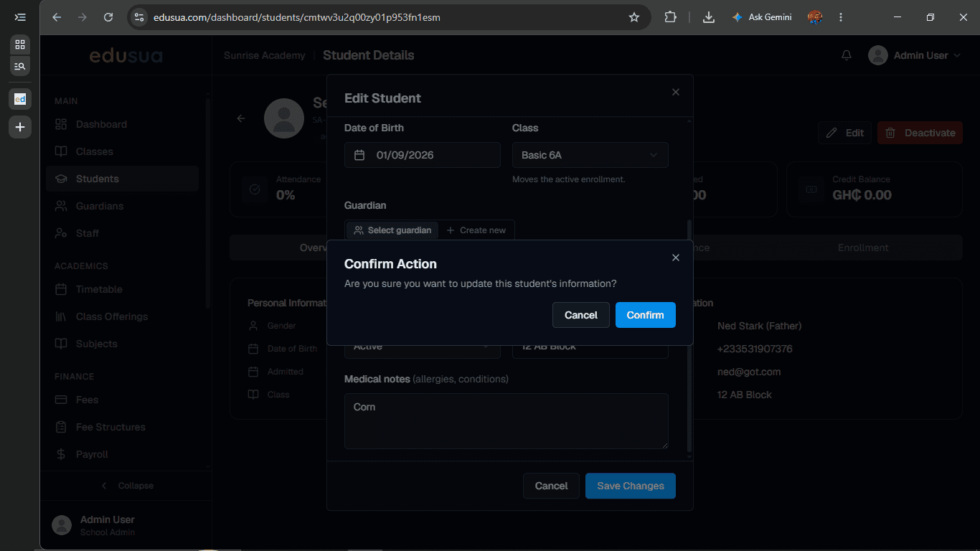Click the Students graduation cap icon

tap(61, 179)
